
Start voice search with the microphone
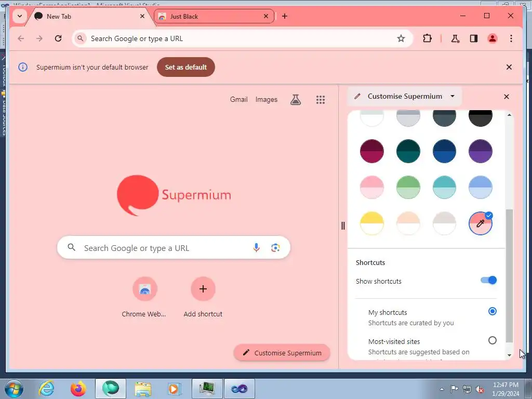coord(256,248)
